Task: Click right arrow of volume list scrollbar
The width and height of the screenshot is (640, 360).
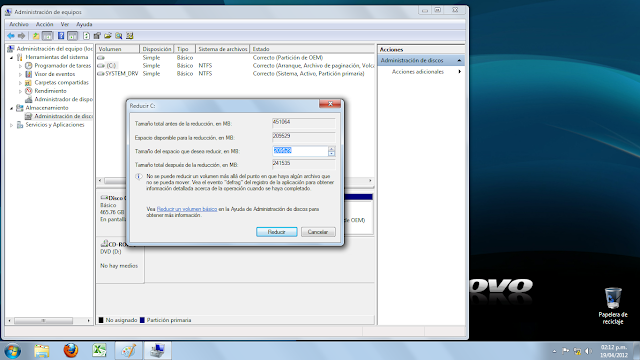Action: (x=370, y=180)
